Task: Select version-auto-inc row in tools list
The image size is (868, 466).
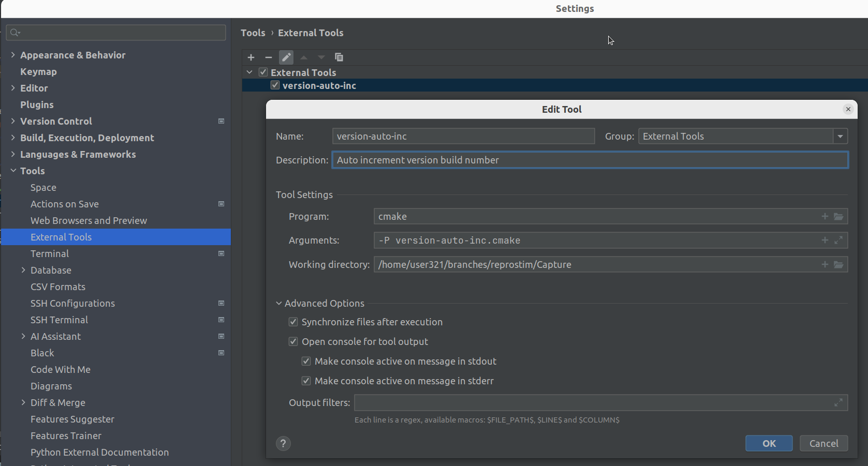Action: coord(555,85)
